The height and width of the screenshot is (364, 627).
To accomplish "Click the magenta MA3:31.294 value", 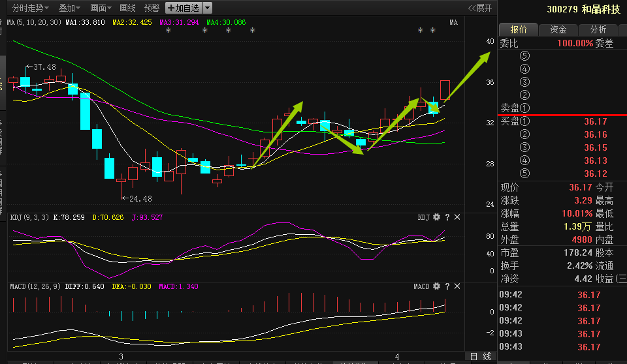I will [179, 22].
